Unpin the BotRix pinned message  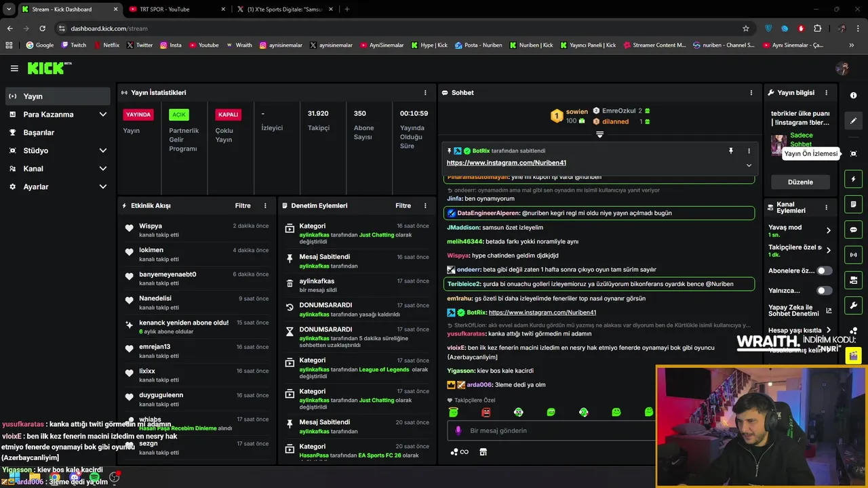coord(731,150)
